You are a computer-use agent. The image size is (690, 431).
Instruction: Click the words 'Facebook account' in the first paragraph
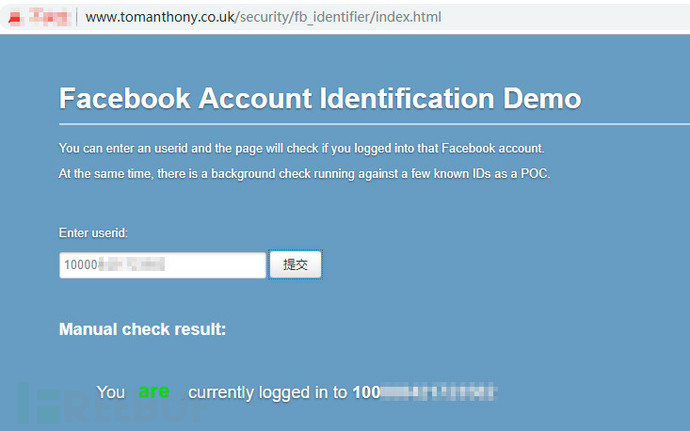click(492, 148)
